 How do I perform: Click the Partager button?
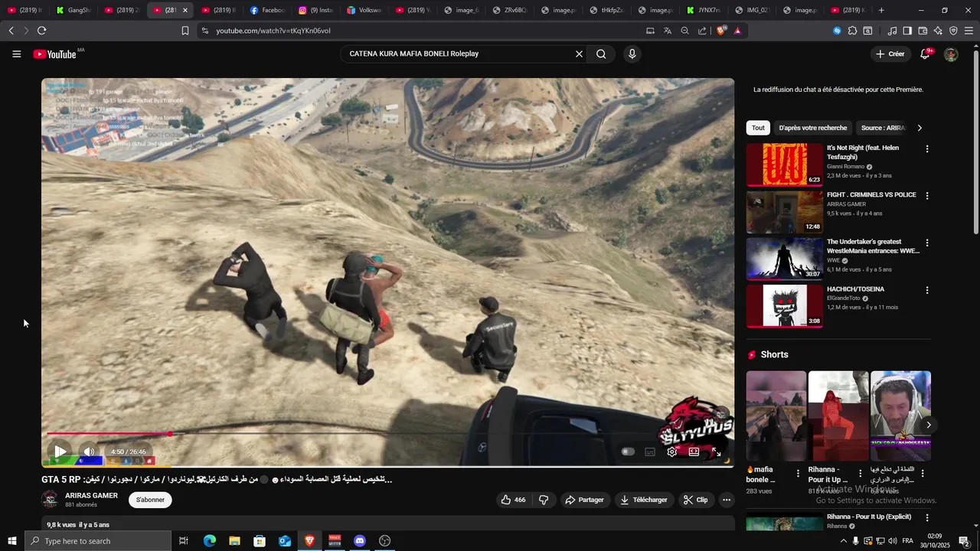tap(584, 500)
